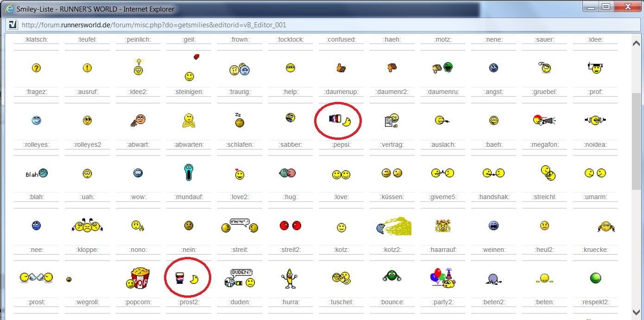
Task: Select the question mark :fragez: smiley
Action: (x=37, y=68)
